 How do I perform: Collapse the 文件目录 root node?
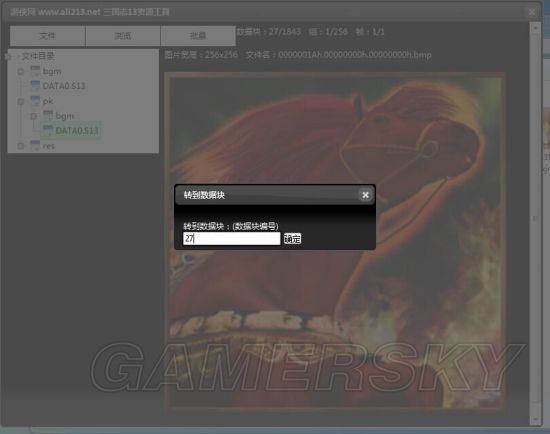click(x=8, y=56)
